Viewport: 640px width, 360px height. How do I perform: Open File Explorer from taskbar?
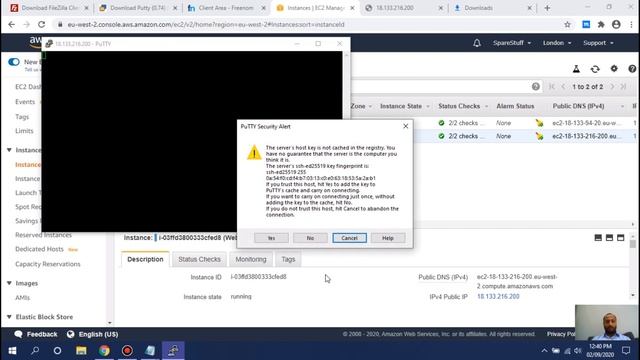tap(81, 351)
